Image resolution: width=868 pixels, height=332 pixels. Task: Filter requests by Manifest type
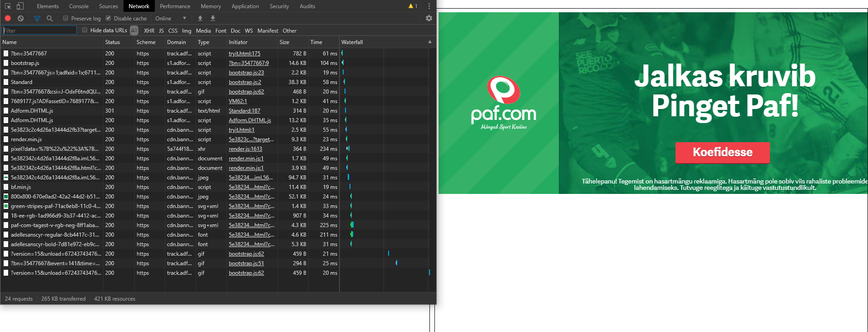coord(268,30)
